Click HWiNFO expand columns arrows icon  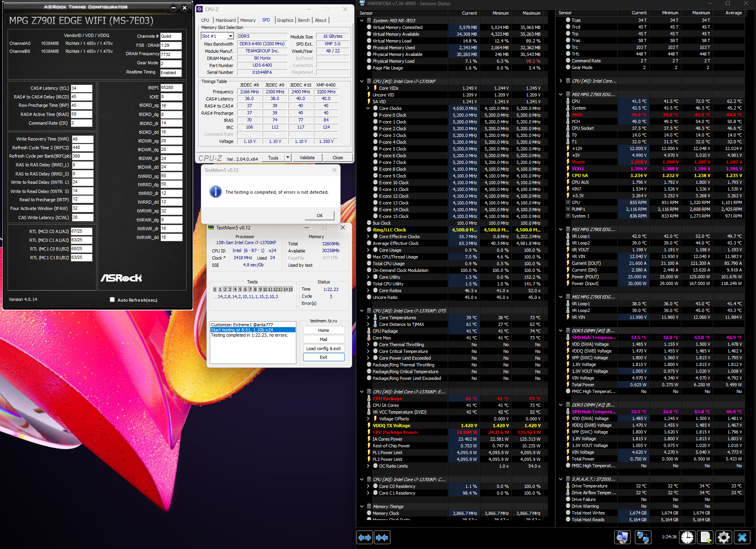[364, 537]
